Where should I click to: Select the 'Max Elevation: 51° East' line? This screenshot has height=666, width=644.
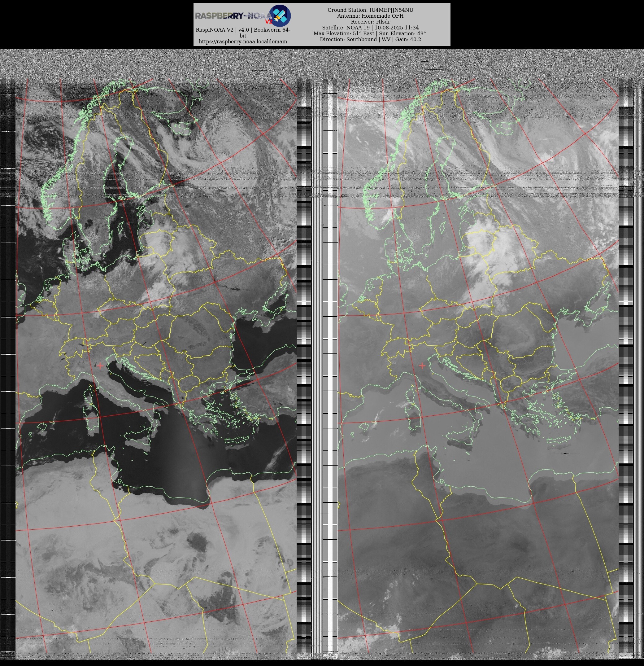pos(370,33)
